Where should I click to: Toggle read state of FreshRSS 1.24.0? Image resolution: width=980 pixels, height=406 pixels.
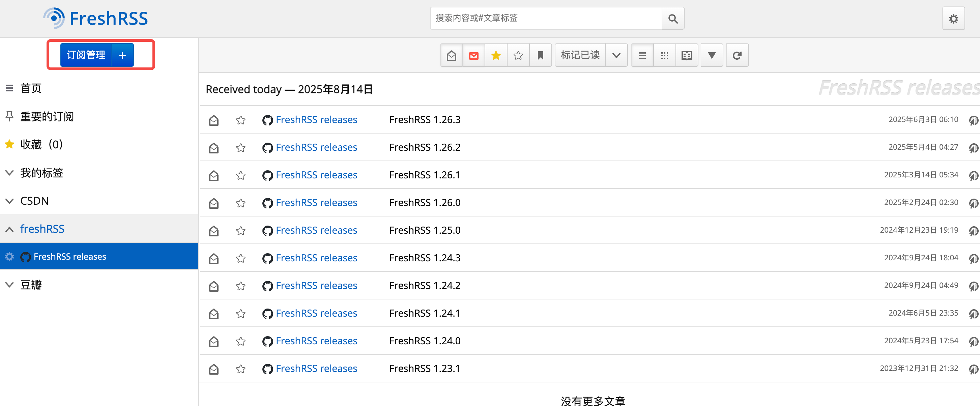coord(214,341)
